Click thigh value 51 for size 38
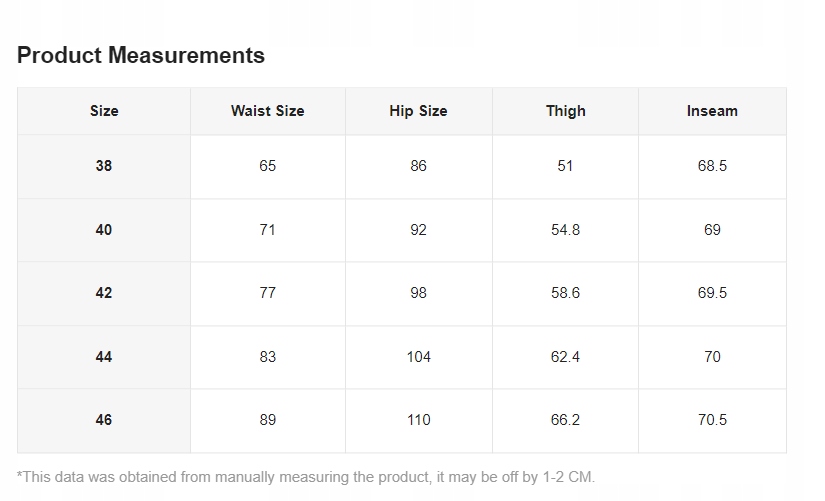 pos(565,166)
